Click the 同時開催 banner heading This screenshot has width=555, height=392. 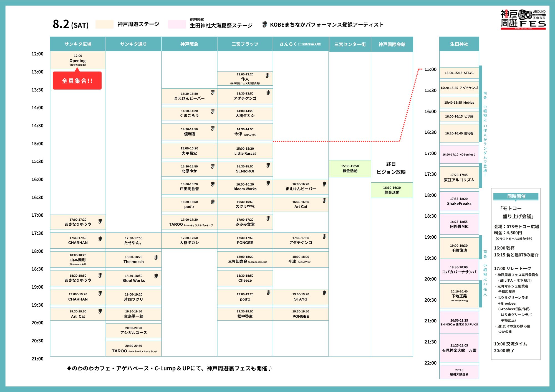[x=516, y=196]
